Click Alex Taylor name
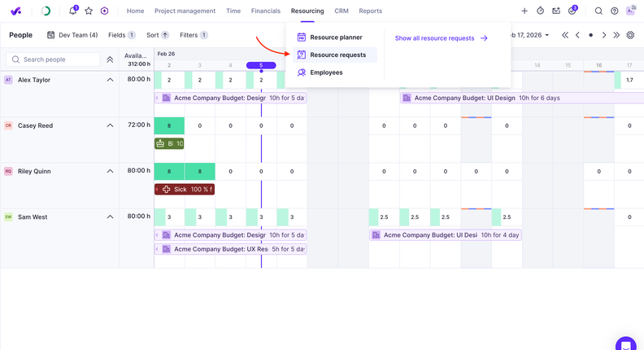This screenshot has width=644, height=350. tap(34, 80)
